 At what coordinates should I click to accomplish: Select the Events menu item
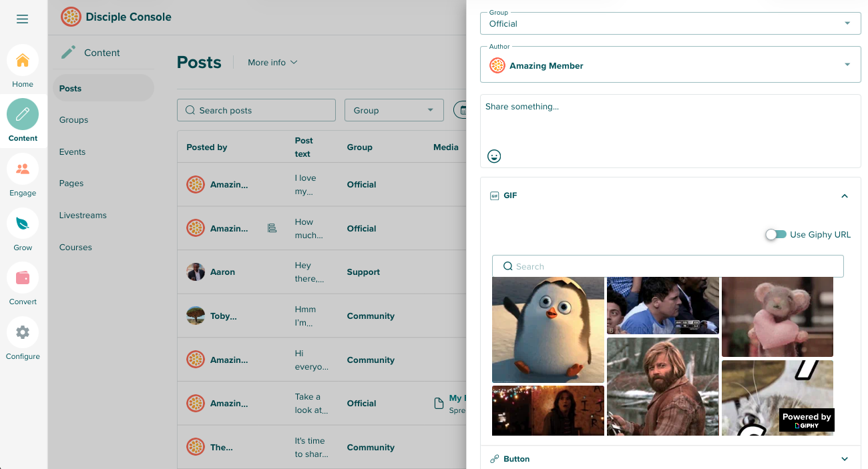point(72,152)
